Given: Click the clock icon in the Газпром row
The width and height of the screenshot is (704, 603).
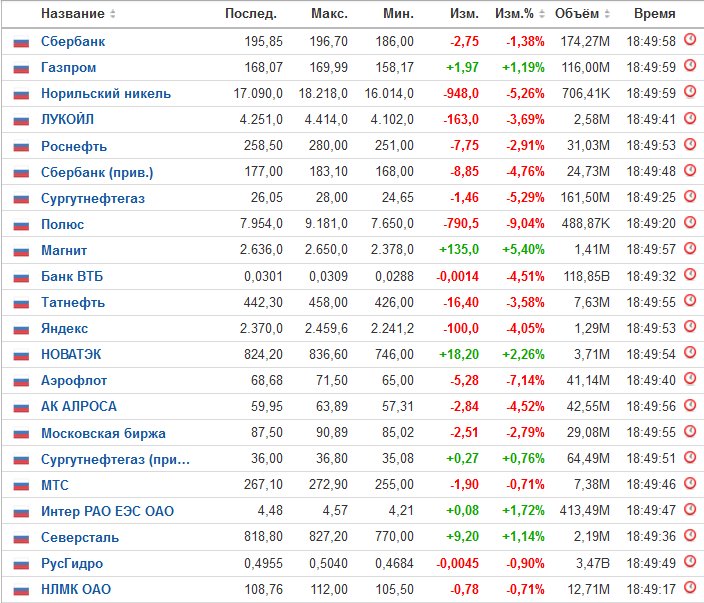Looking at the screenshot, I should pos(690,66).
